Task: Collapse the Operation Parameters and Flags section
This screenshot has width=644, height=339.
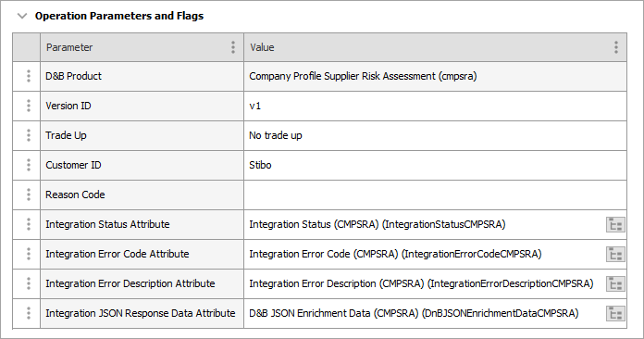Action: 22,16
